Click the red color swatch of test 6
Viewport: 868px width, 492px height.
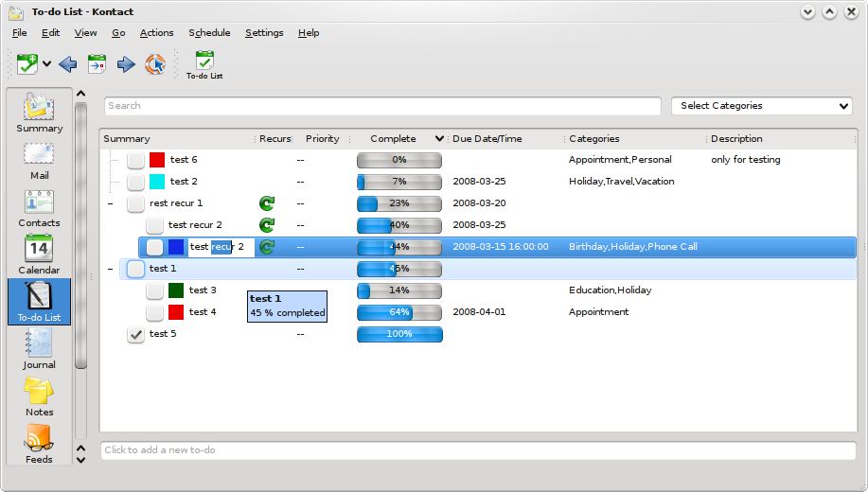[157, 160]
